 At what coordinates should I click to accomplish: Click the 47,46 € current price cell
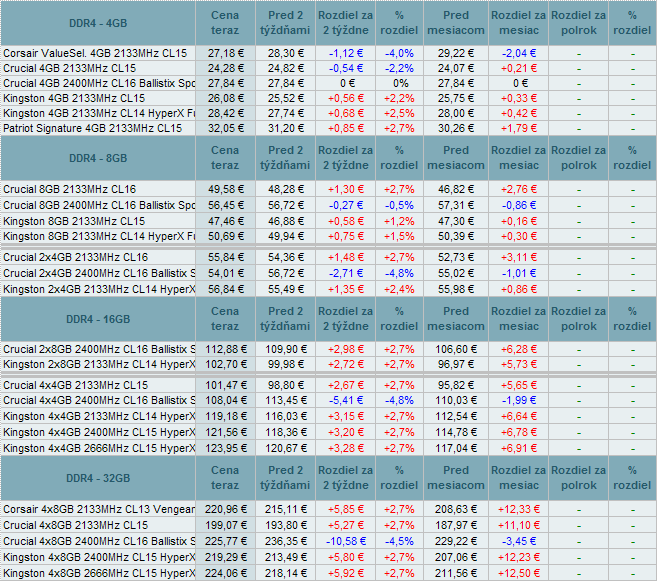(226, 221)
